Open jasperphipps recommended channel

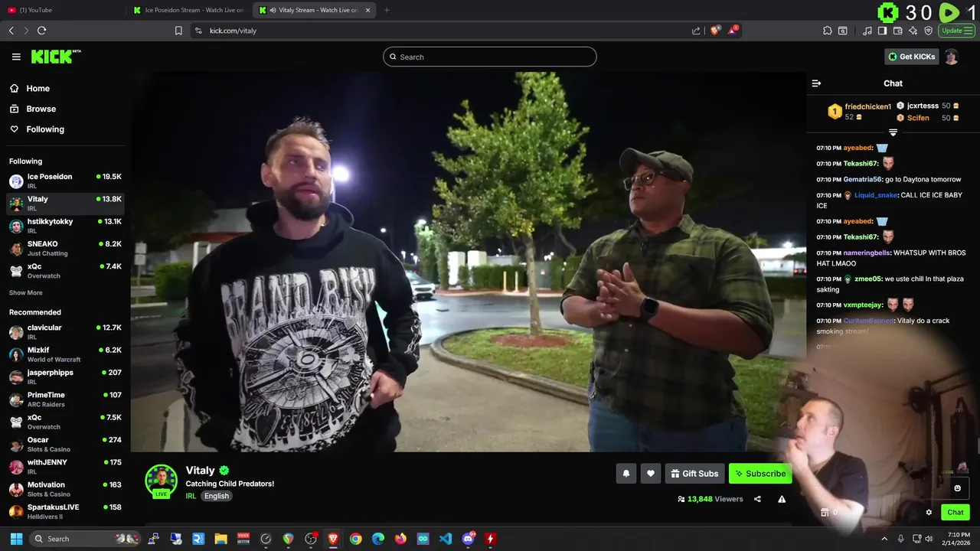65,377
